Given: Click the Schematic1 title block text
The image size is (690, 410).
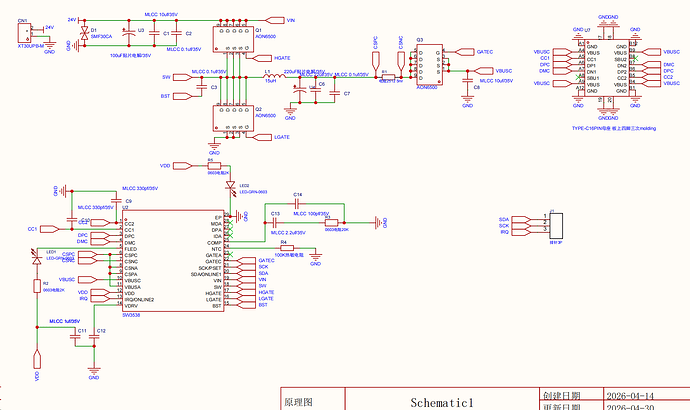Looking at the screenshot, I should pyautogui.click(x=442, y=403).
